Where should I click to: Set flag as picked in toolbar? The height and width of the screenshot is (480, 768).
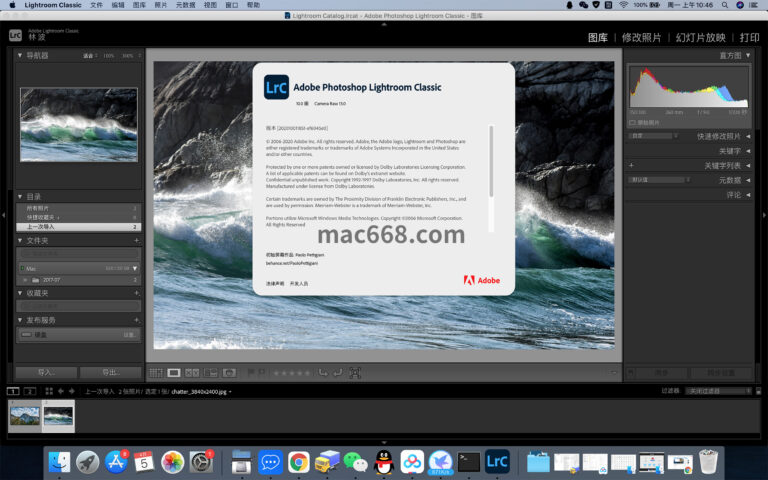(251, 373)
